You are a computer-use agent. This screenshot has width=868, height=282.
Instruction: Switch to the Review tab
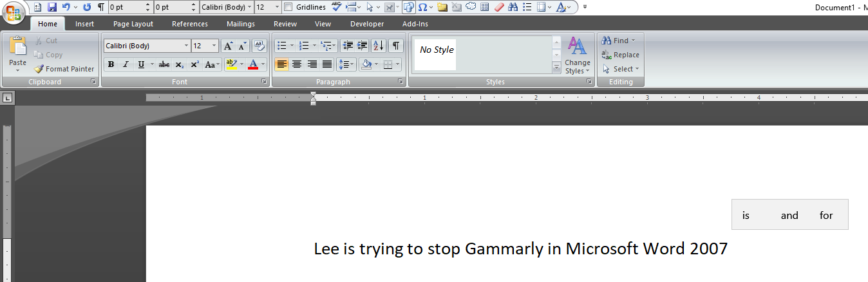(285, 24)
